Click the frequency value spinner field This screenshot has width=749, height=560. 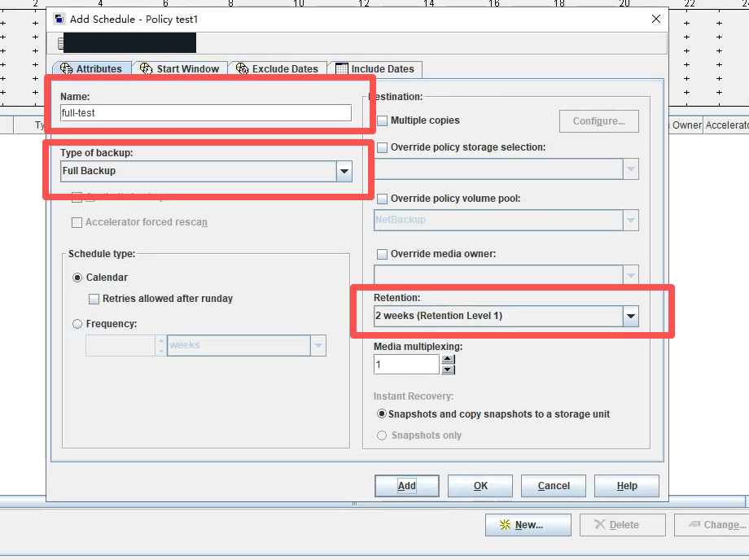[120, 345]
